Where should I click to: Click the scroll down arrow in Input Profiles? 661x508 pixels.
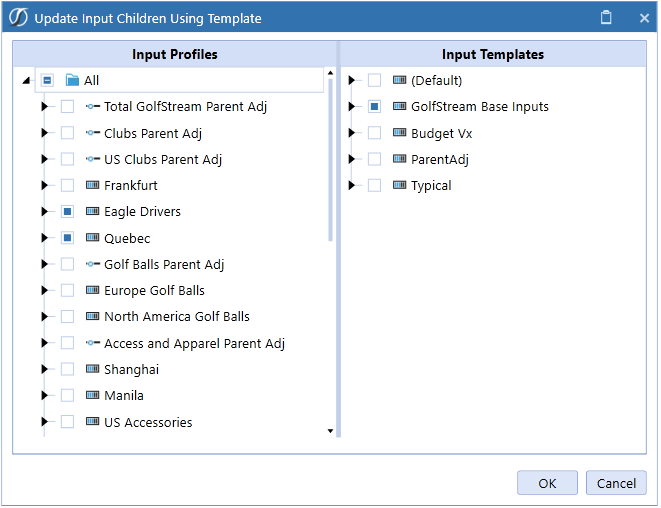tap(330, 430)
